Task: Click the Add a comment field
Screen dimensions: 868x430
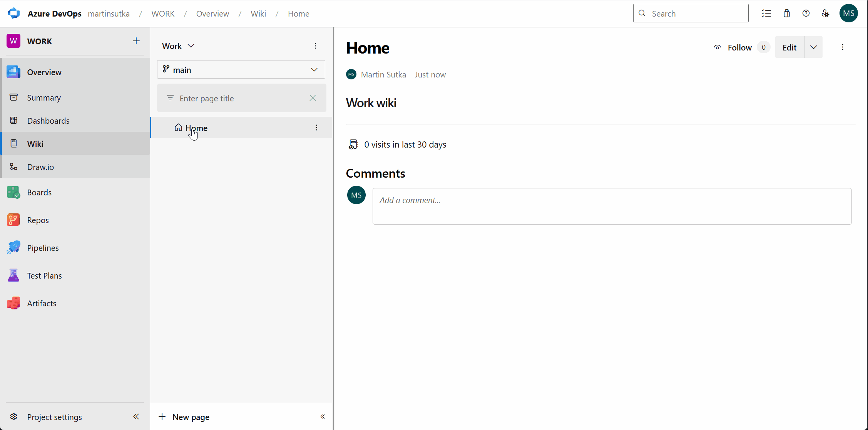Action: click(x=612, y=206)
